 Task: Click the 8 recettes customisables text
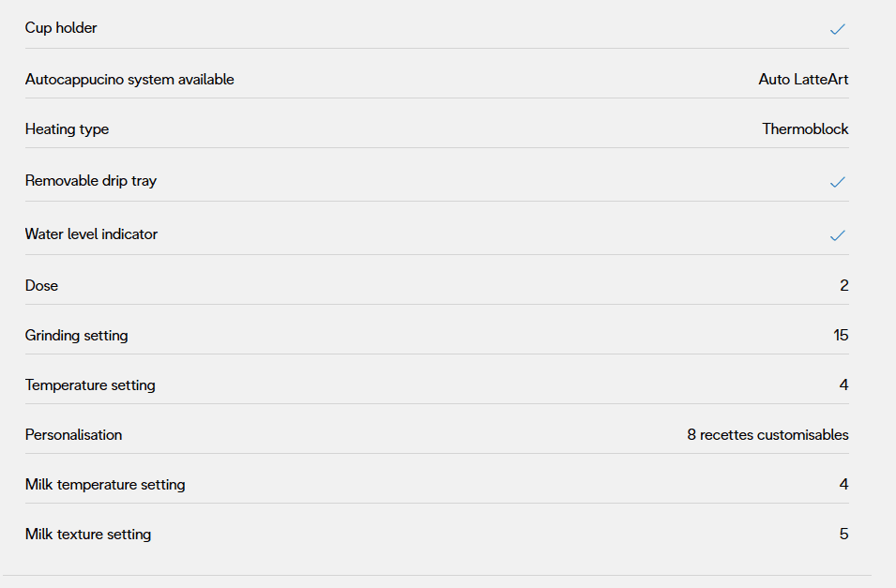tap(767, 435)
